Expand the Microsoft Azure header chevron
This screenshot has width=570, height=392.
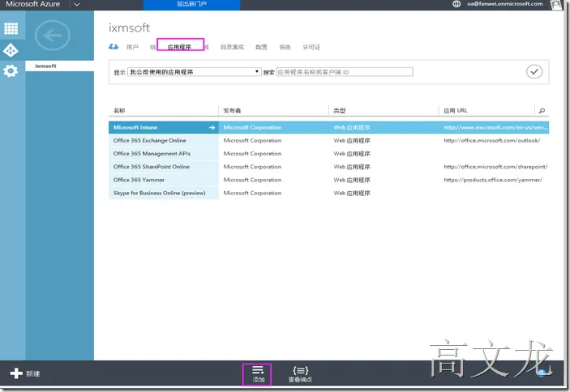coord(77,4)
